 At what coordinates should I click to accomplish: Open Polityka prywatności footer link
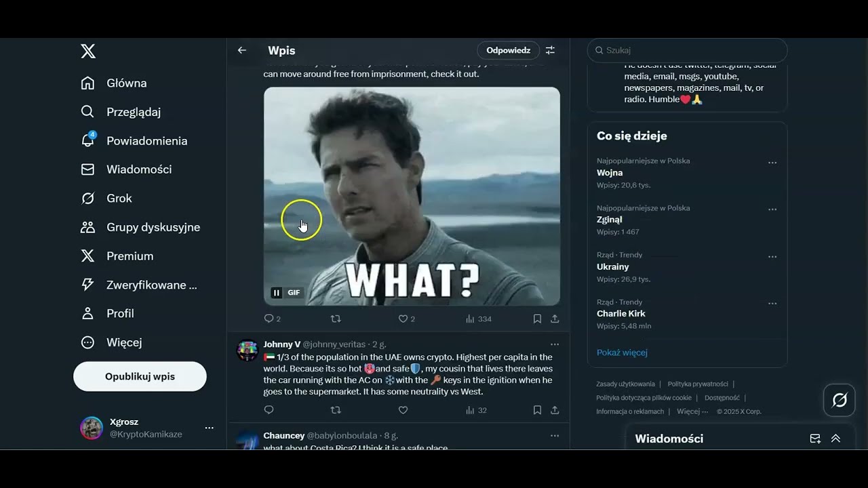698,384
